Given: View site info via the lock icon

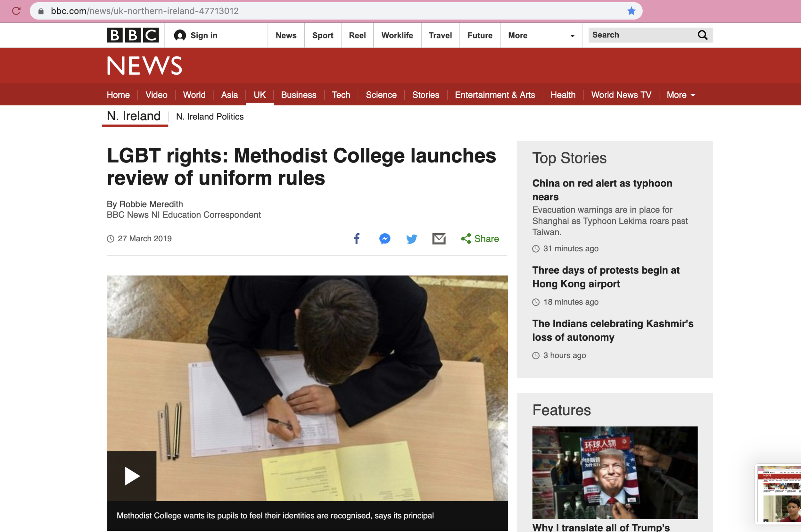Looking at the screenshot, I should click(41, 11).
